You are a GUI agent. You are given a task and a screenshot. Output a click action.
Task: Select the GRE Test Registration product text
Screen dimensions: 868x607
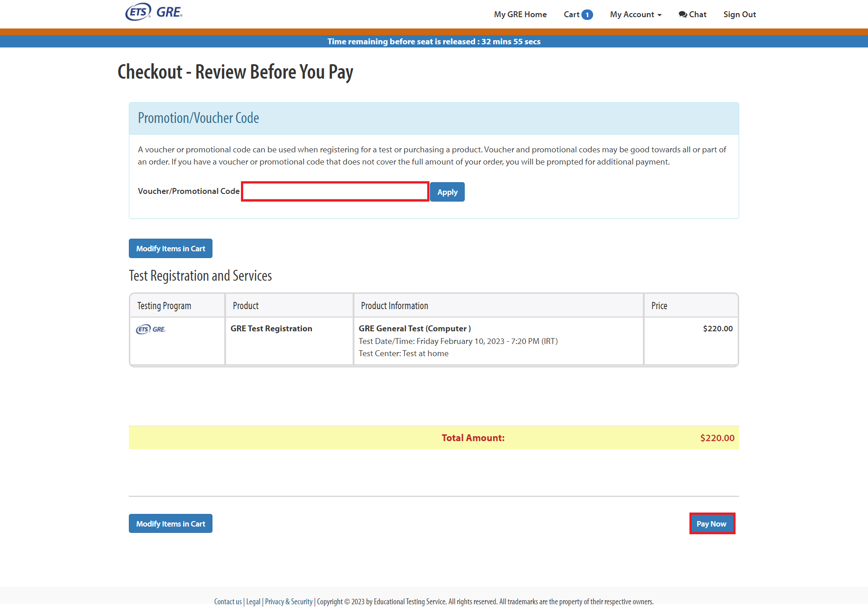point(271,329)
